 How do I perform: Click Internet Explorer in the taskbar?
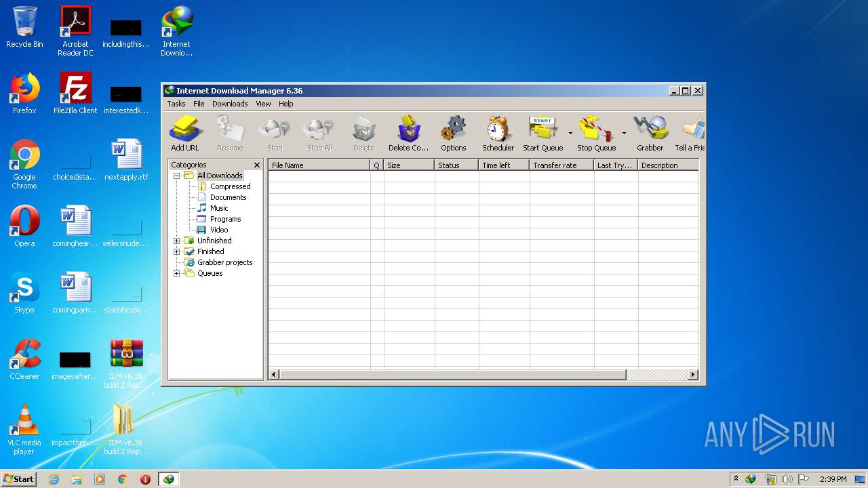click(x=54, y=479)
